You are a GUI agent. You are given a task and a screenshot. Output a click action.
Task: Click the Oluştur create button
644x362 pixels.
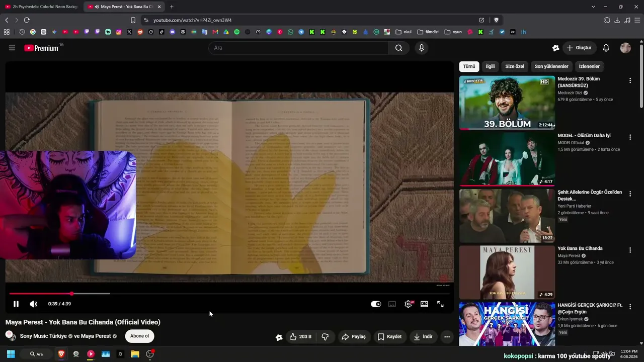579,48
